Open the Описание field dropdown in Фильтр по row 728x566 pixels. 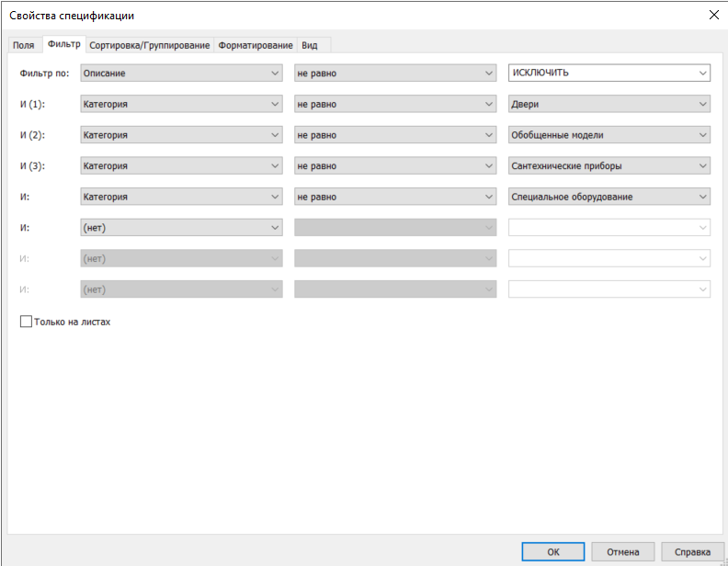(181, 73)
